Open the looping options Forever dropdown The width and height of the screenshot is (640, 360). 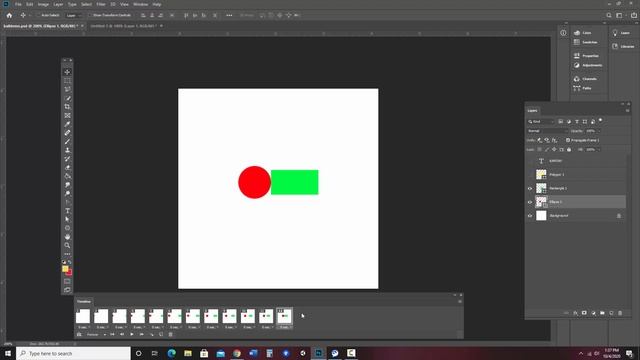coord(96,335)
